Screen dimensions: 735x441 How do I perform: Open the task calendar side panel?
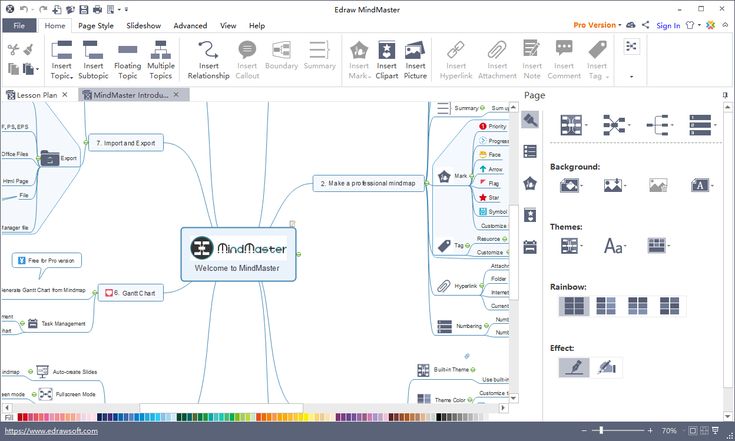point(530,247)
